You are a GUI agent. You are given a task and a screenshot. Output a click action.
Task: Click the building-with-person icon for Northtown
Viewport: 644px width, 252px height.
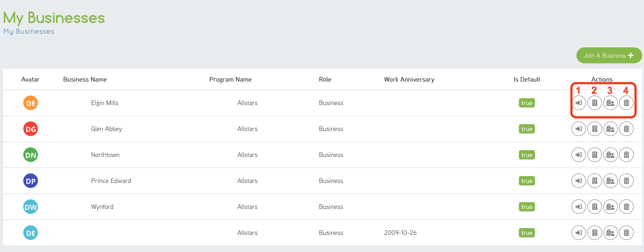tap(610, 155)
